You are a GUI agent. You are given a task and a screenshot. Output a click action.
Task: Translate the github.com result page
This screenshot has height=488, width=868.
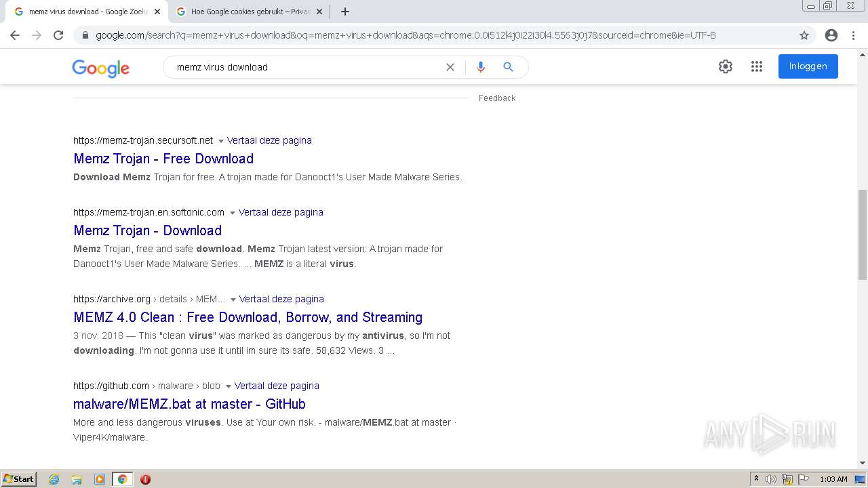click(277, 386)
